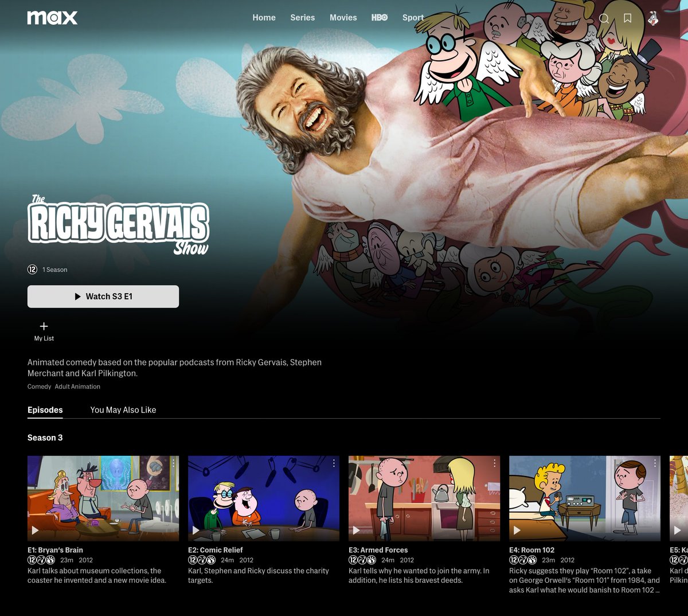Open E2: Comic Relief title
This screenshot has width=688, height=616.
(x=216, y=550)
